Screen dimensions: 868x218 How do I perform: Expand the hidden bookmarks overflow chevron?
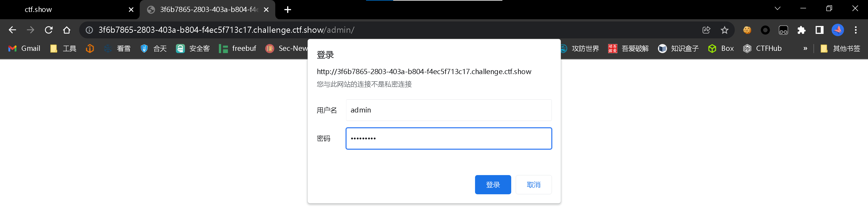point(805,48)
